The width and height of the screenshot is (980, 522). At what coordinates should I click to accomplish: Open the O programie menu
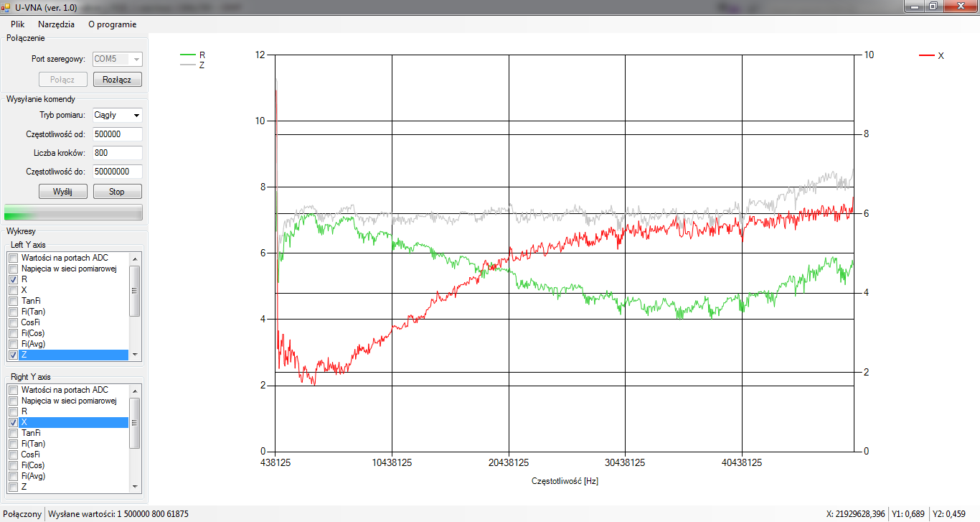tap(112, 24)
